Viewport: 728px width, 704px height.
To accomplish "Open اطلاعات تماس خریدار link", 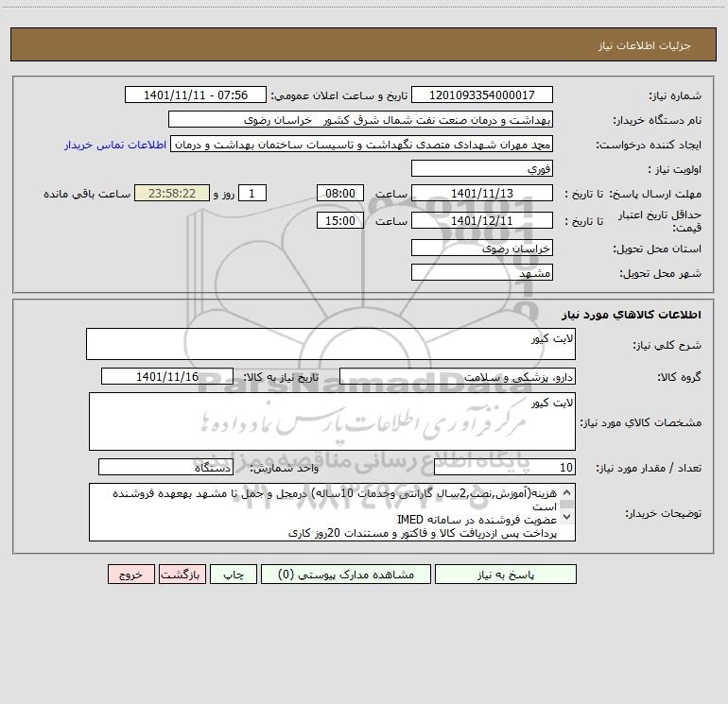I will 115,145.
